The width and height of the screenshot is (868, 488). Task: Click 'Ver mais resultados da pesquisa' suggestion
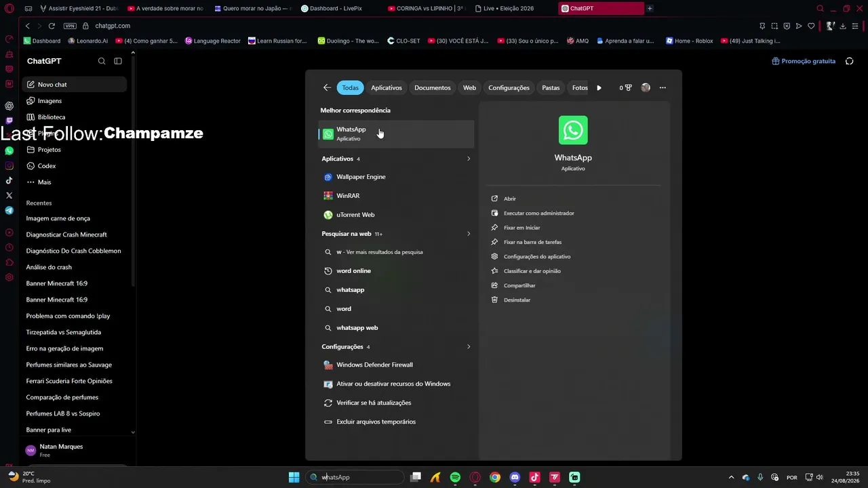tap(396, 252)
